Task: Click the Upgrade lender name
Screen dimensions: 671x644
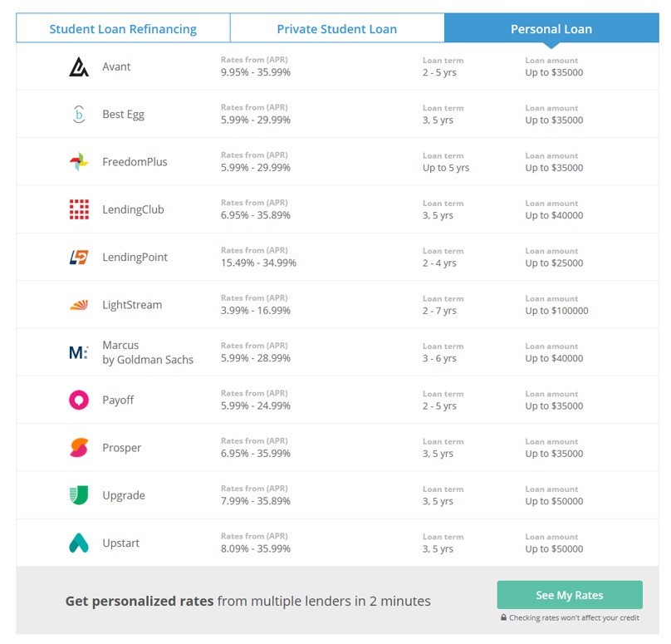Action: point(124,495)
